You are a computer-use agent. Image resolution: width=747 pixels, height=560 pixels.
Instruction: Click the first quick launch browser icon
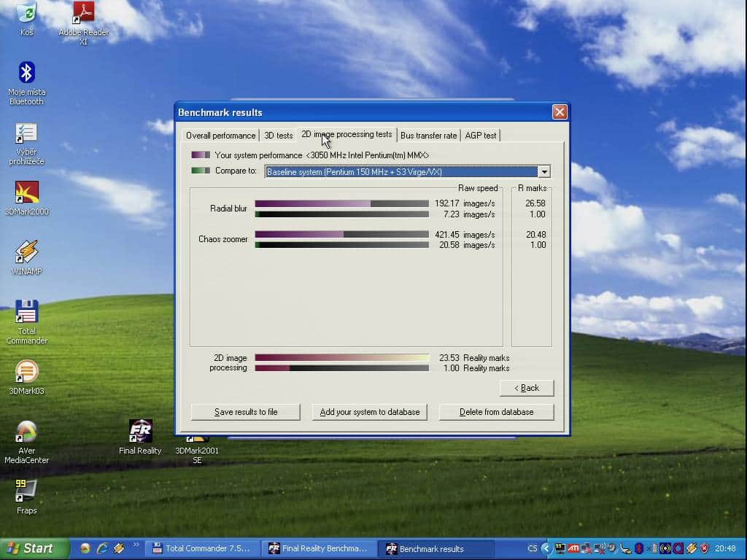(x=85, y=548)
